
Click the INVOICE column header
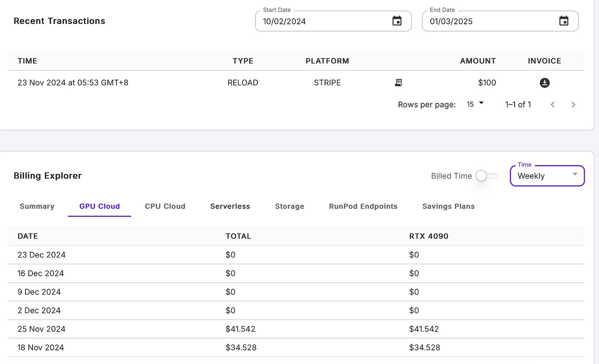(544, 61)
